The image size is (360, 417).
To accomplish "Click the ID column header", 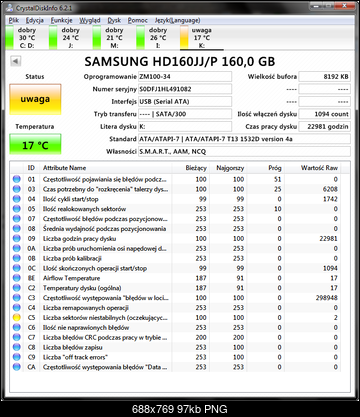I will (x=31, y=168).
